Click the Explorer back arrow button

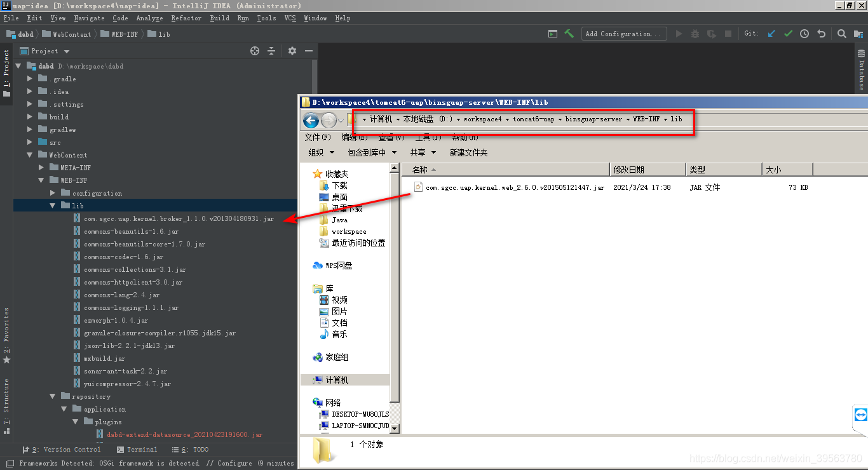(311, 119)
